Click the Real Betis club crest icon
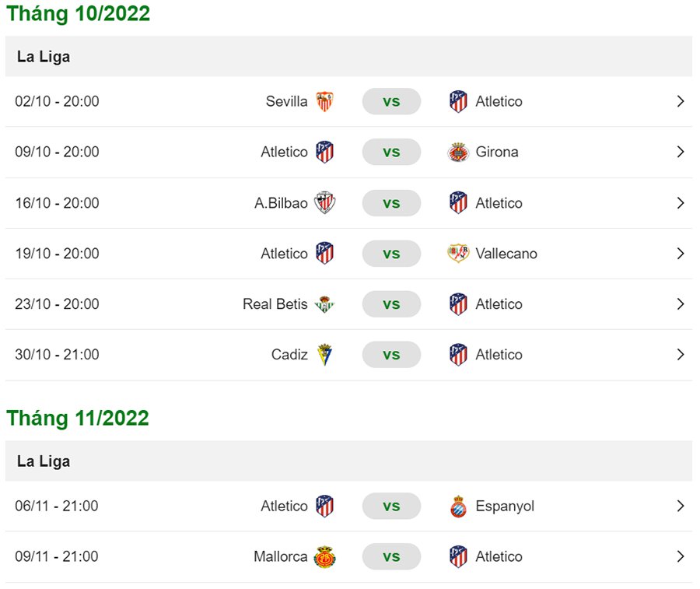The image size is (700, 589). (324, 304)
